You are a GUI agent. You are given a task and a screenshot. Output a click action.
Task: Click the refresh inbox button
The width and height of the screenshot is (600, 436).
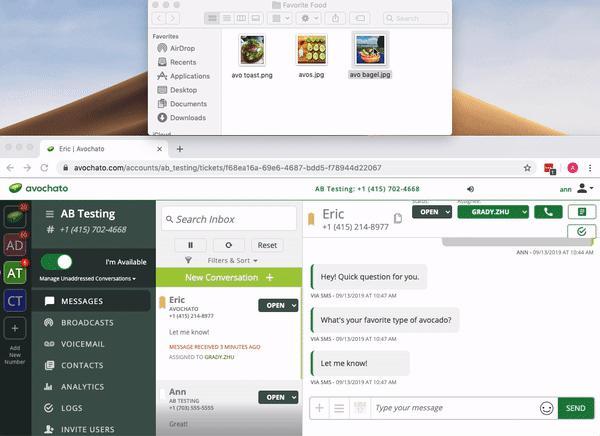click(x=229, y=244)
